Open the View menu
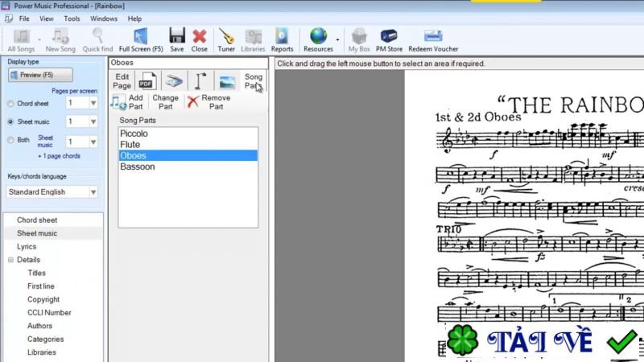The width and height of the screenshot is (644, 362). pyautogui.click(x=47, y=19)
